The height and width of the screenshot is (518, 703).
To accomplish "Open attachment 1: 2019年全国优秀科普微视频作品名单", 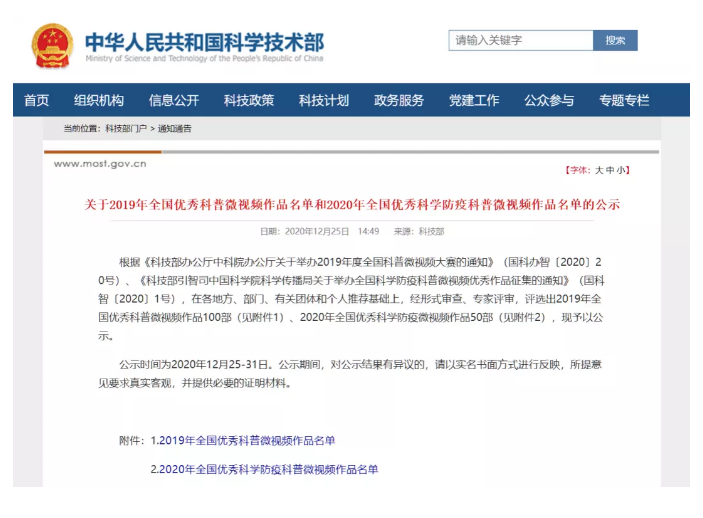I will [x=243, y=440].
